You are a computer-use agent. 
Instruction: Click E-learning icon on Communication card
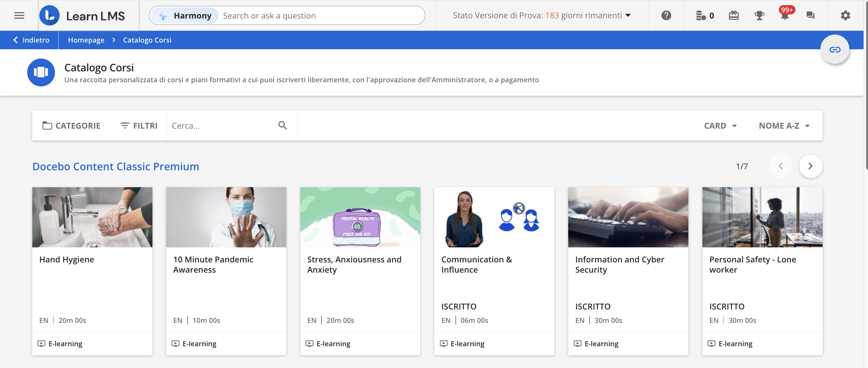(444, 343)
